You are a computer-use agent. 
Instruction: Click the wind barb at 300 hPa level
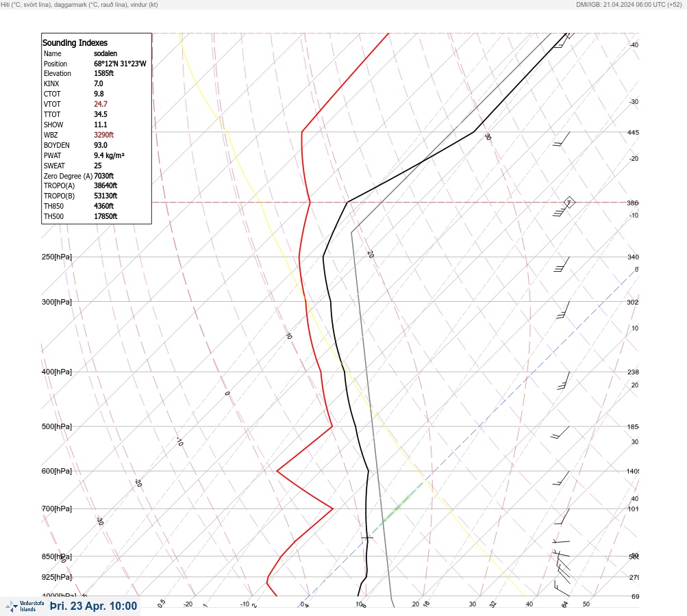click(563, 310)
